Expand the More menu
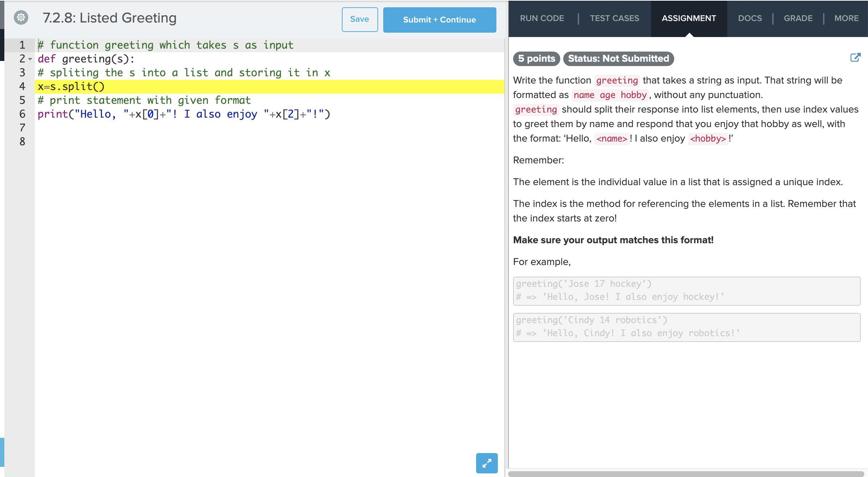Image resolution: width=868 pixels, height=477 pixels. (846, 19)
